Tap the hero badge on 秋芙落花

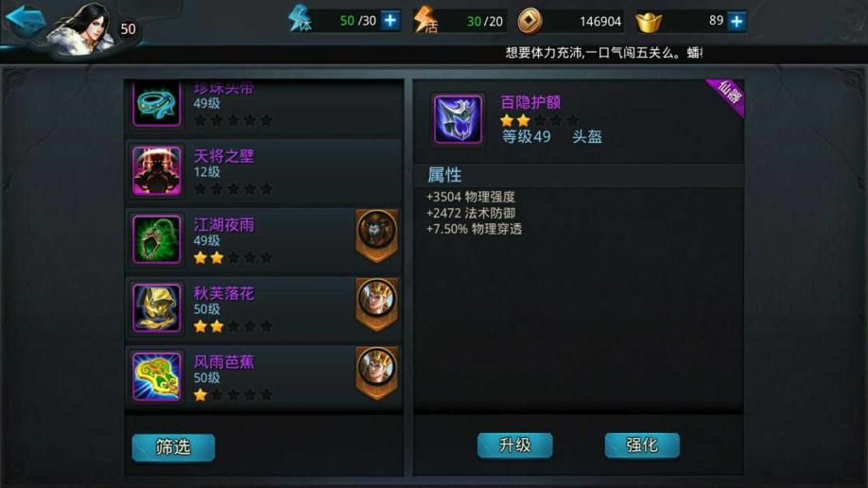(x=376, y=305)
